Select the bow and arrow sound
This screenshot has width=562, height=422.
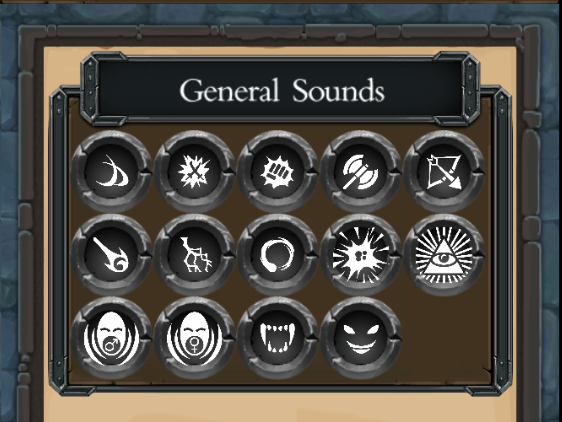[x=444, y=171]
